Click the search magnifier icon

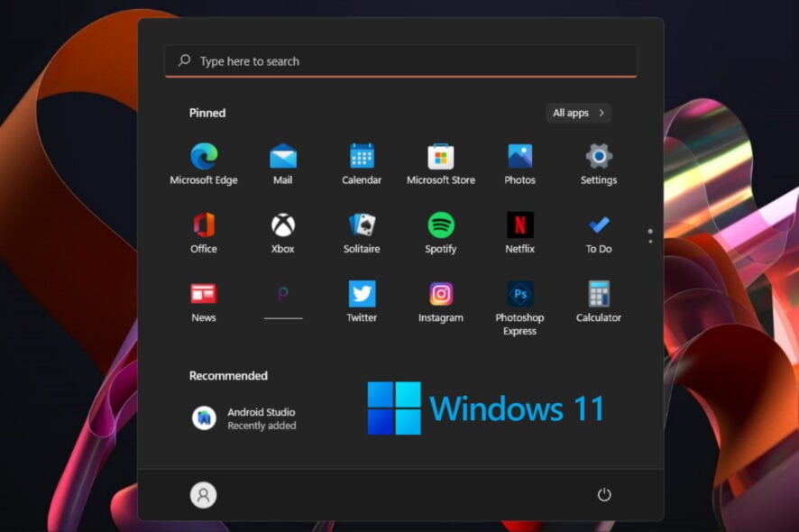click(185, 60)
